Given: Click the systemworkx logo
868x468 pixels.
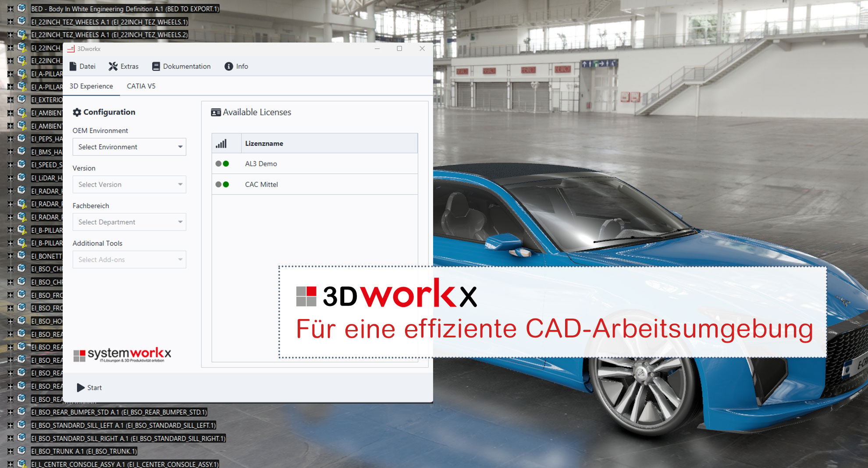Looking at the screenshot, I should (x=122, y=355).
